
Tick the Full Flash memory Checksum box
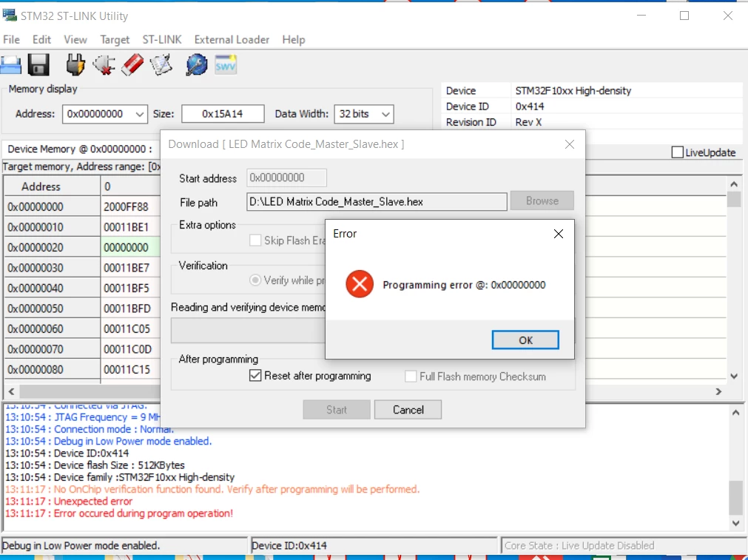coord(411,377)
